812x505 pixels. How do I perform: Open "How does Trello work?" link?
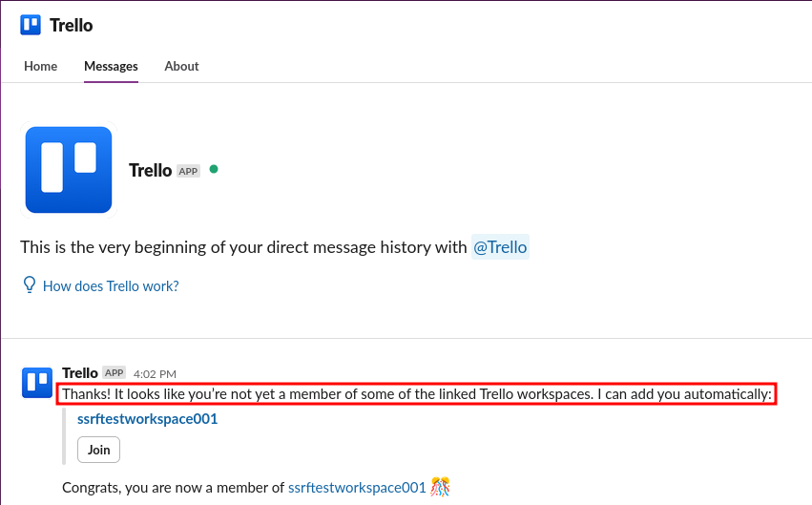111,285
